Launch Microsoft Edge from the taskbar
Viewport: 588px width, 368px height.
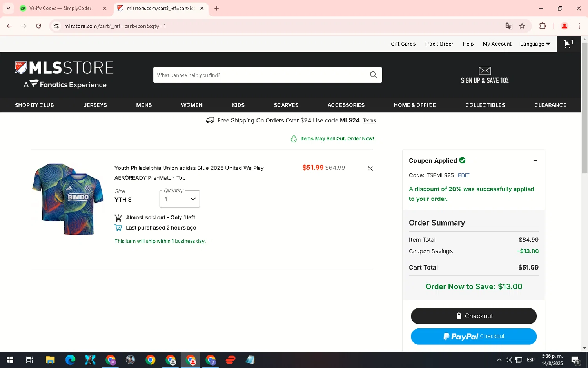point(70,360)
